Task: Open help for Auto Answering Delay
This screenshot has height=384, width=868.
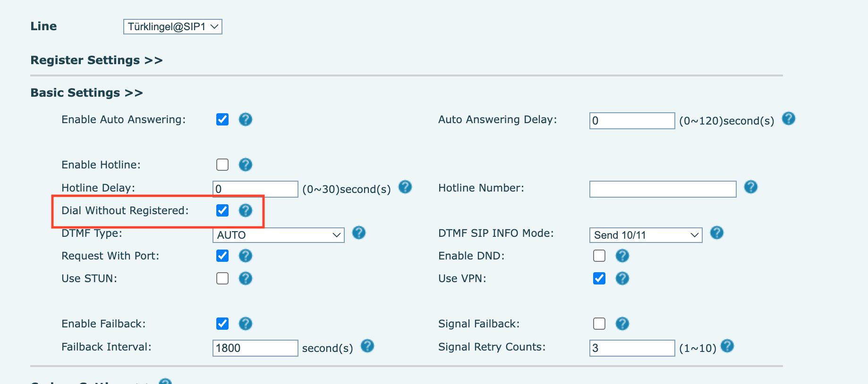Action: (788, 118)
